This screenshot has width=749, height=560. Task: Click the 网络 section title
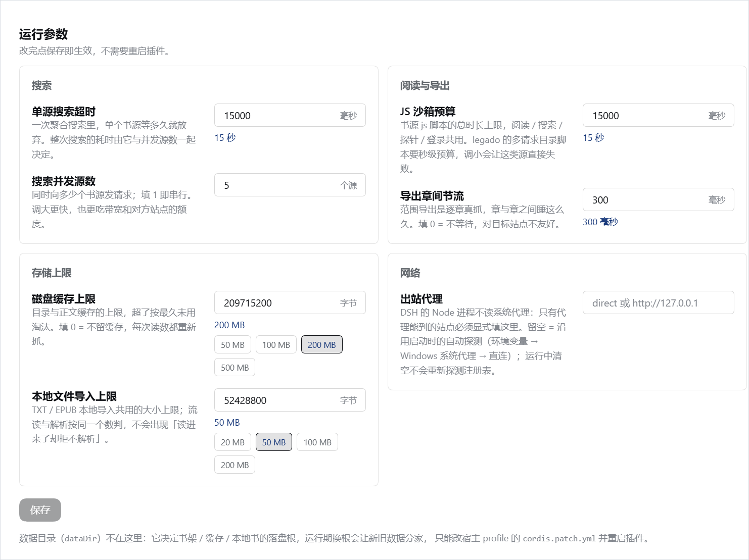(x=410, y=273)
